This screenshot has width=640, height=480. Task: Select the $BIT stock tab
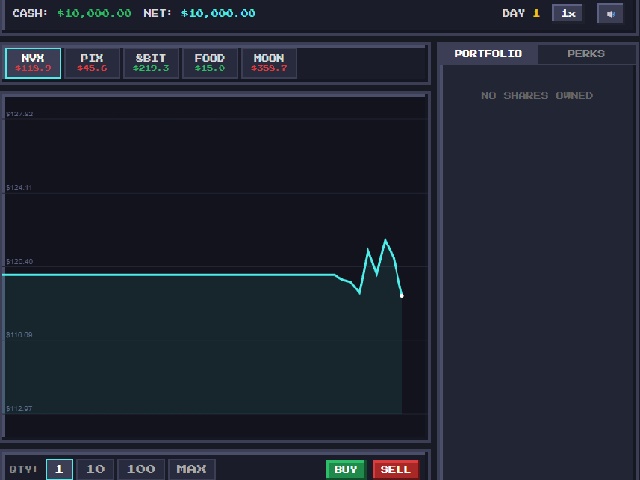[x=151, y=63]
